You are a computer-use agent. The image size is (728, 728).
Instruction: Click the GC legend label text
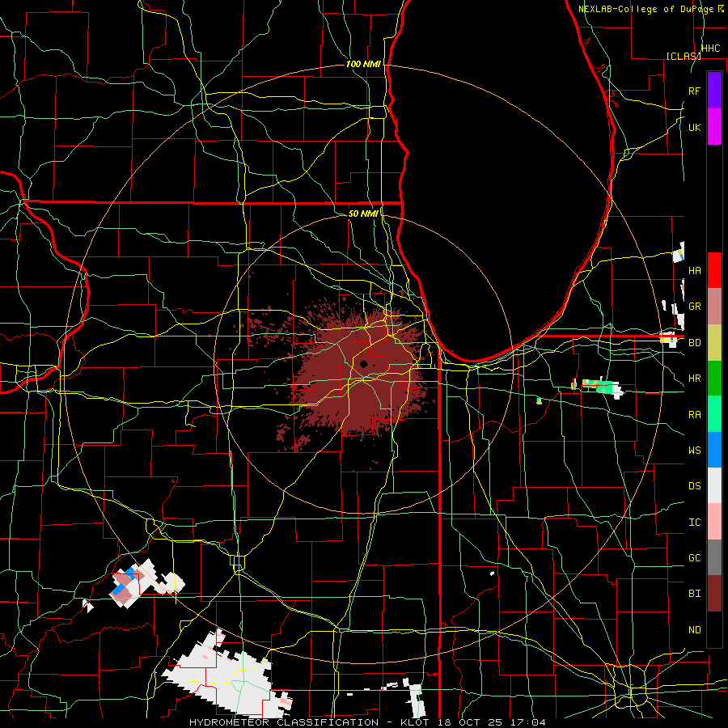click(695, 558)
